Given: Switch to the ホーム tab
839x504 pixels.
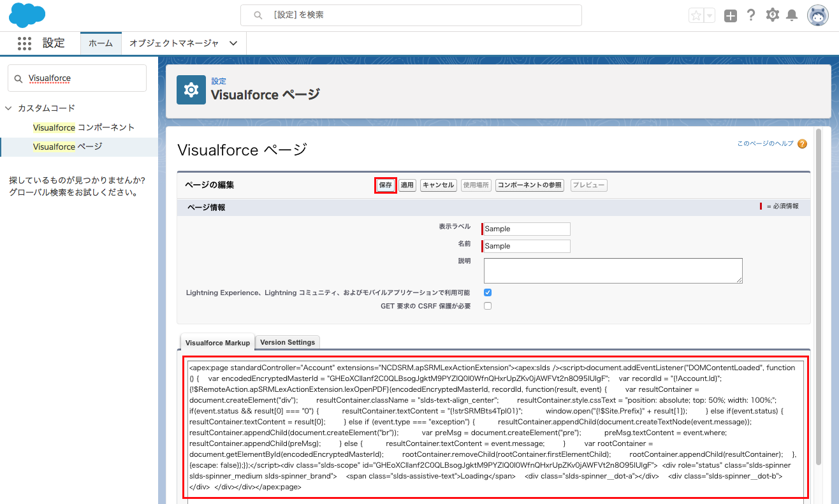Looking at the screenshot, I should coord(101,43).
